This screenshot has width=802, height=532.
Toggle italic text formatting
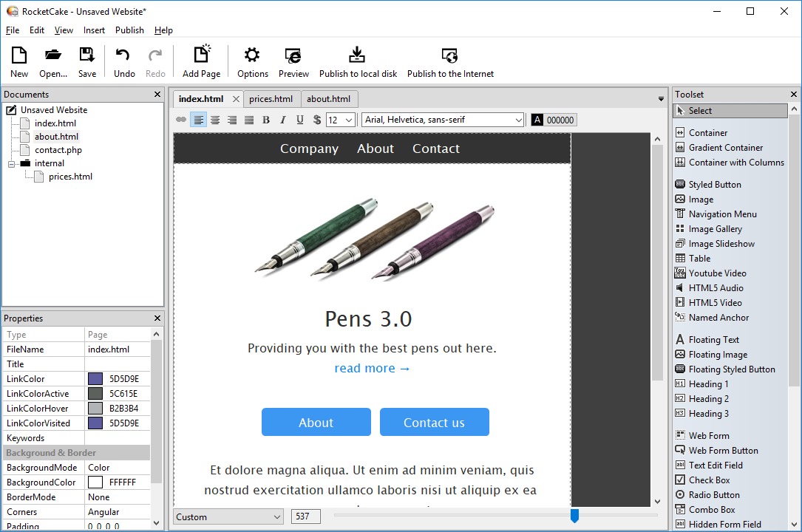click(x=283, y=120)
